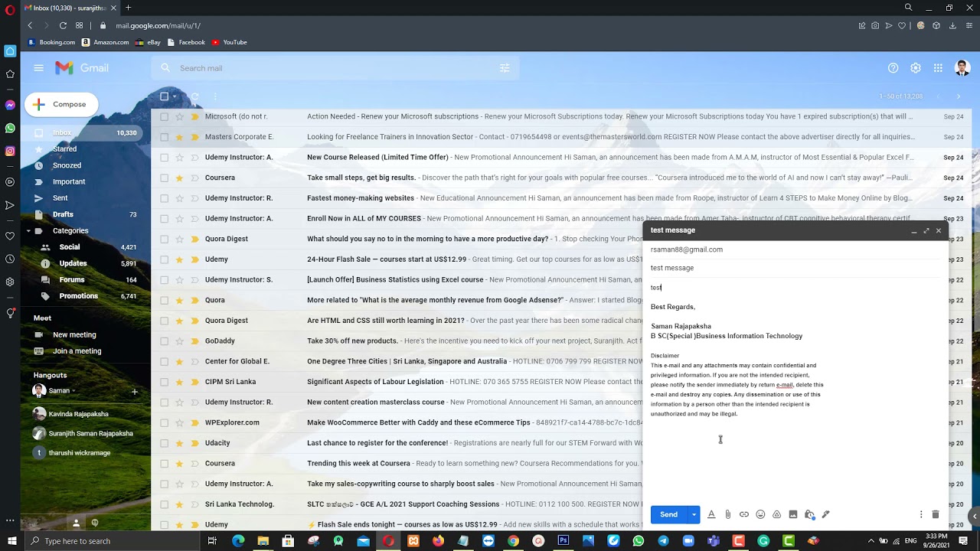Open more toolbar actions above inbox
980x551 pixels.
point(215,96)
